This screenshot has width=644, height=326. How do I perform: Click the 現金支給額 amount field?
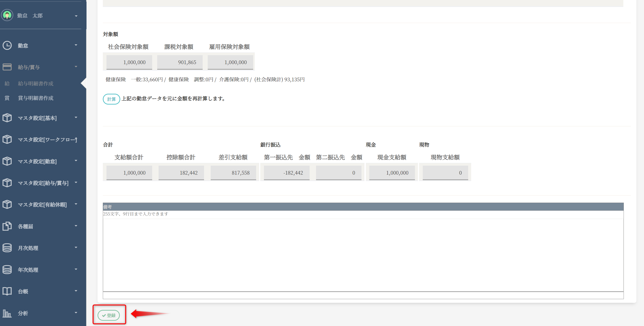point(392,173)
